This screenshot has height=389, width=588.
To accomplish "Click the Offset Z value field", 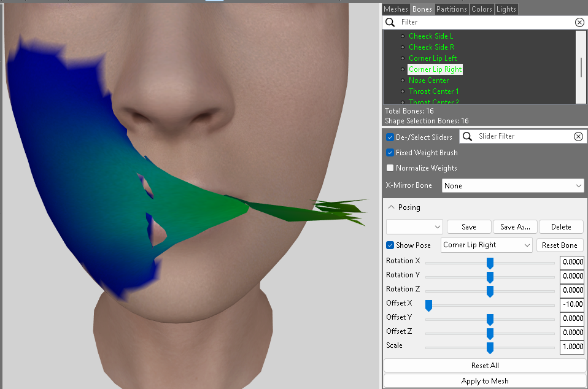I will click(x=572, y=333).
